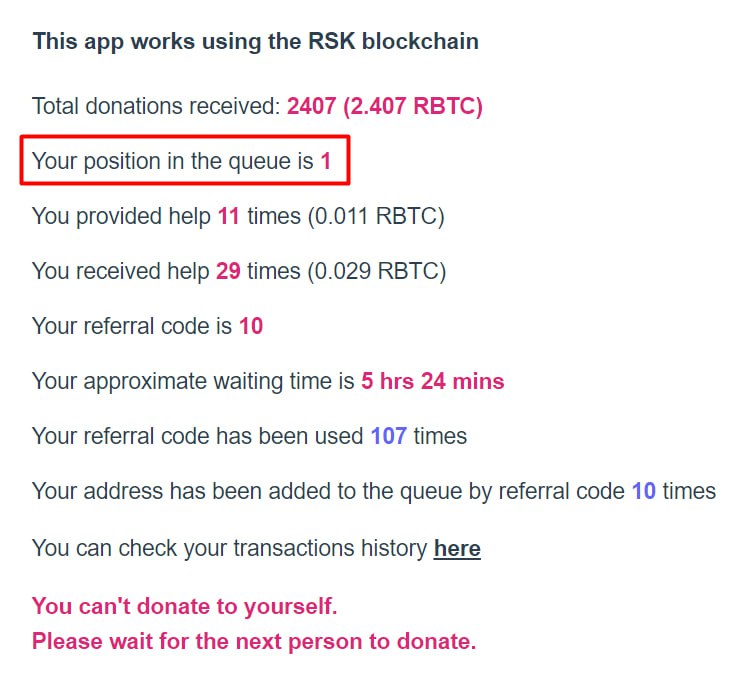Click the "Please wait for the next person" message
The width and height of the screenshot is (737, 684).
(x=254, y=641)
